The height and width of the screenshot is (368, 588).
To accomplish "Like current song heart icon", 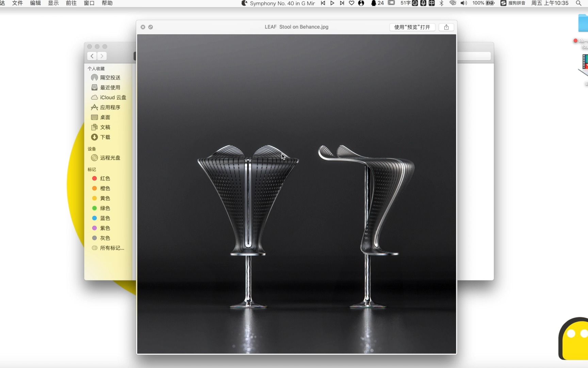I will (x=352, y=3).
